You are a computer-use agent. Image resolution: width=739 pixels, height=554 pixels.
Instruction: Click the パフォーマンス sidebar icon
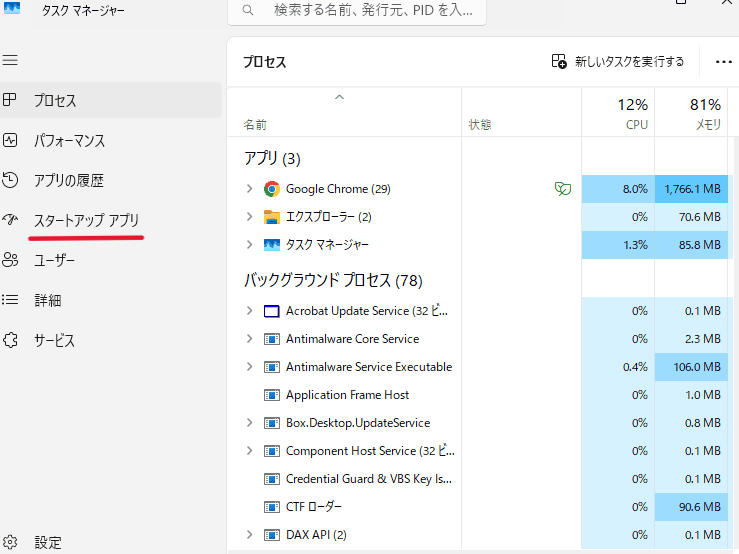coord(10,140)
